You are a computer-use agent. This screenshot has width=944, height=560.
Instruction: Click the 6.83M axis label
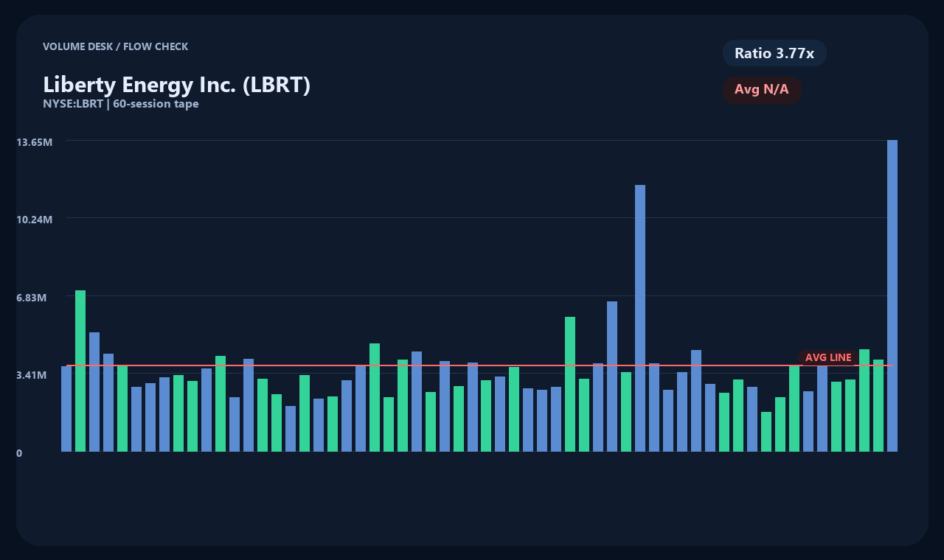click(32, 297)
